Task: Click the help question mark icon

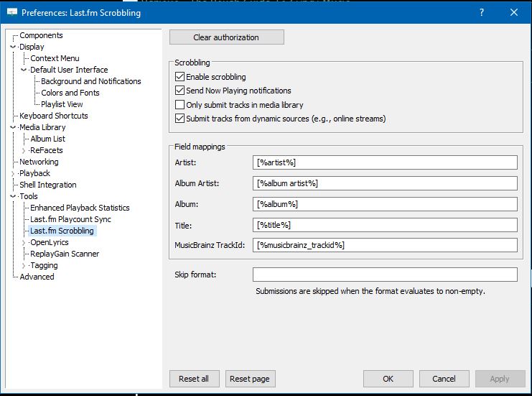Action: coord(482,12)
